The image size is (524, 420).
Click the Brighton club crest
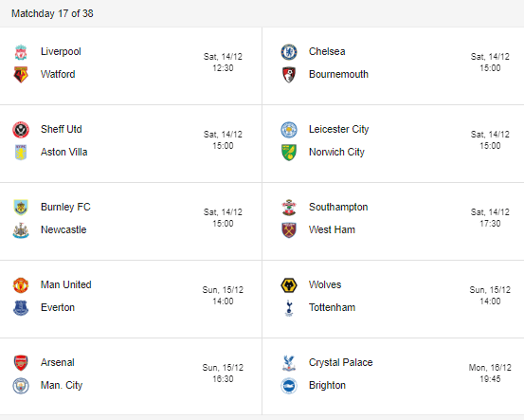[289, 386]
